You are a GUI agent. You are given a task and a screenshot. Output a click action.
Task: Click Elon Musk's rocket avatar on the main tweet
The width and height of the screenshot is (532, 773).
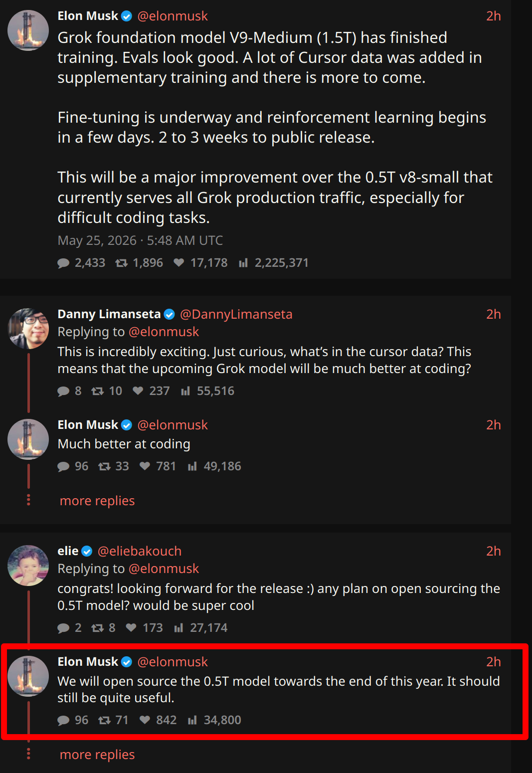tap(28, 30)
